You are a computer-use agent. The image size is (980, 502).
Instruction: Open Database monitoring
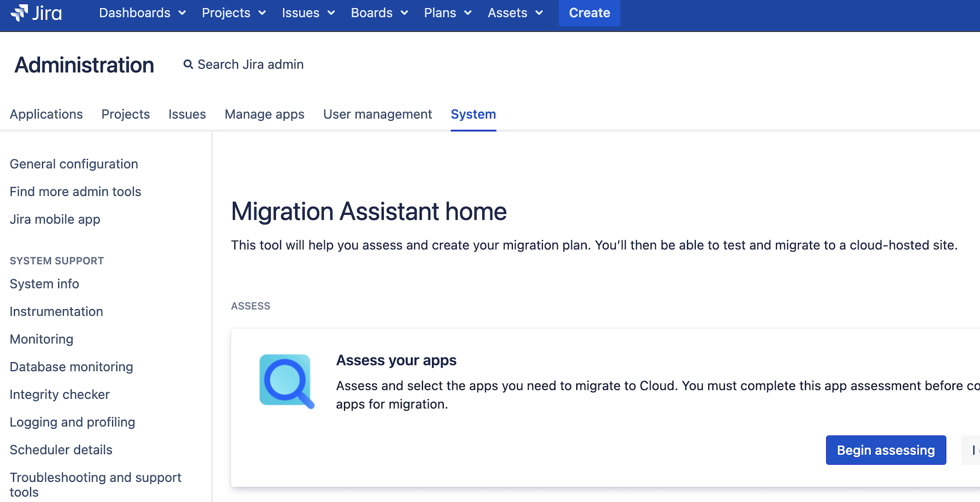pyautogui.click(x=71, y=366)
